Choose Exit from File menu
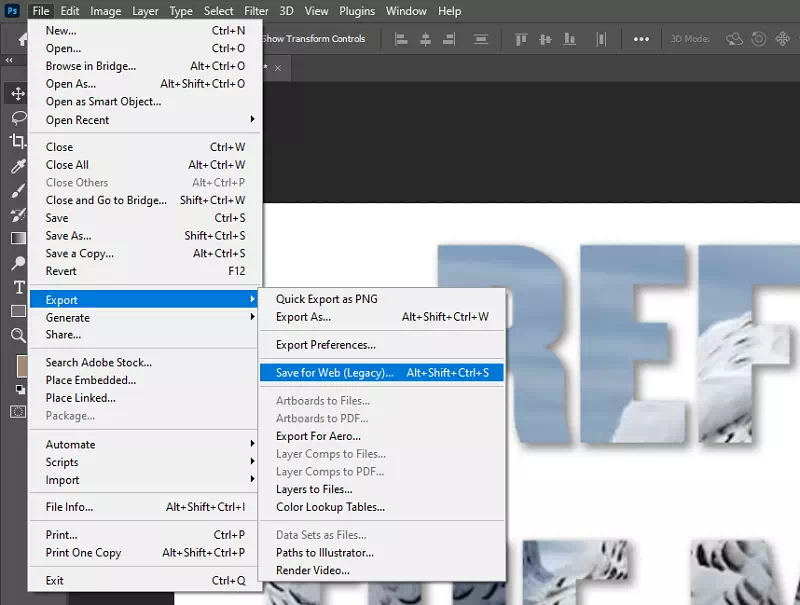The image size is (800, 605). (x=145, y=581)
